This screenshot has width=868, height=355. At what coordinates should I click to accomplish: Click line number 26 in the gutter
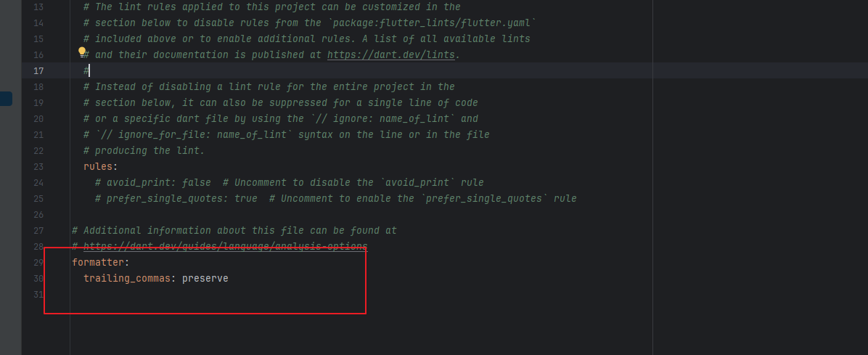[38, 214]
